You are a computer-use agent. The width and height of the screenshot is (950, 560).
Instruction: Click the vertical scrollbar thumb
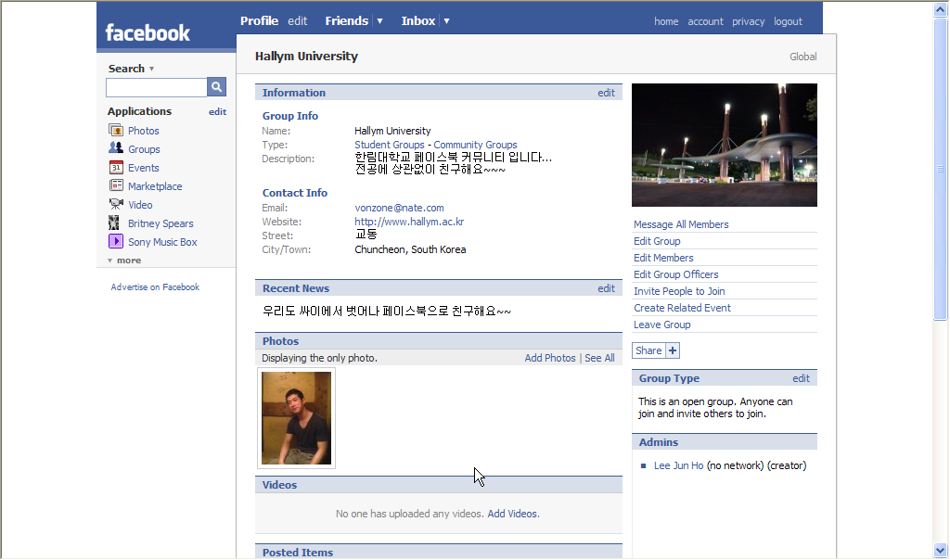(x=941, y=169)
